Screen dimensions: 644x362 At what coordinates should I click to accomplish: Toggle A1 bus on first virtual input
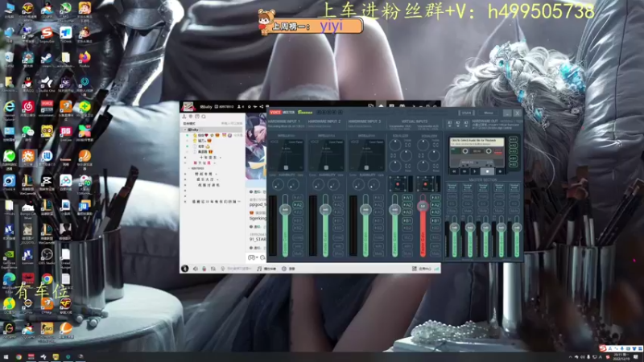pos(407,198)
